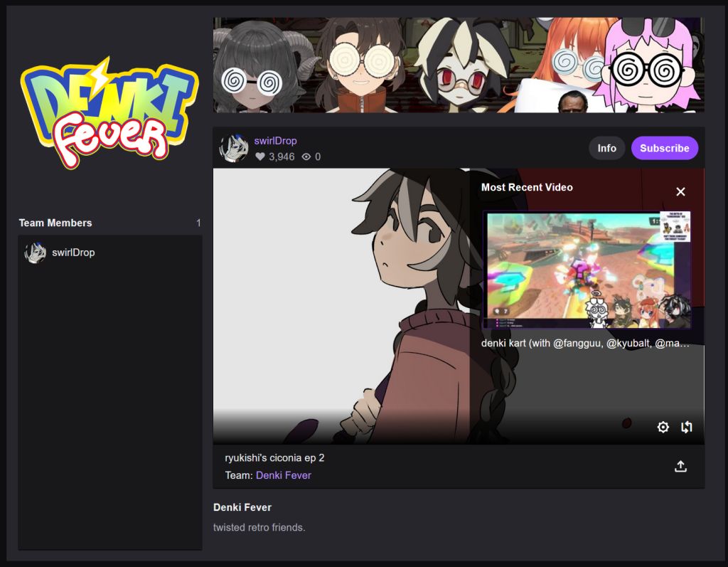
Task: Close the Most Recent Video overlay
Action: click(x=680, y=191)
